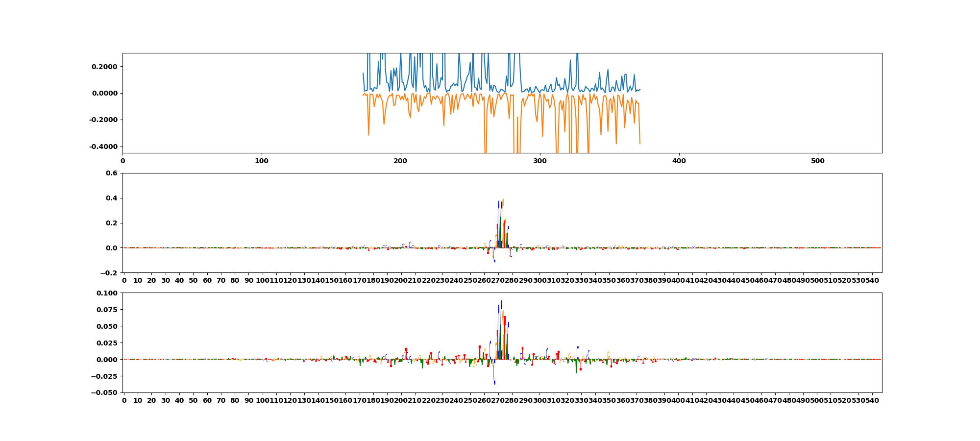Click the right end of the orange line

pos(640,144)
